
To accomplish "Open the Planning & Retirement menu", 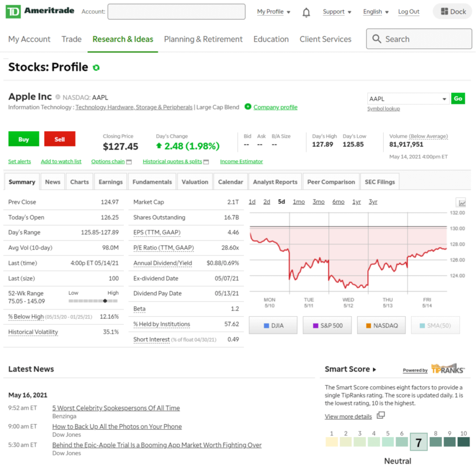I will 203,39.
